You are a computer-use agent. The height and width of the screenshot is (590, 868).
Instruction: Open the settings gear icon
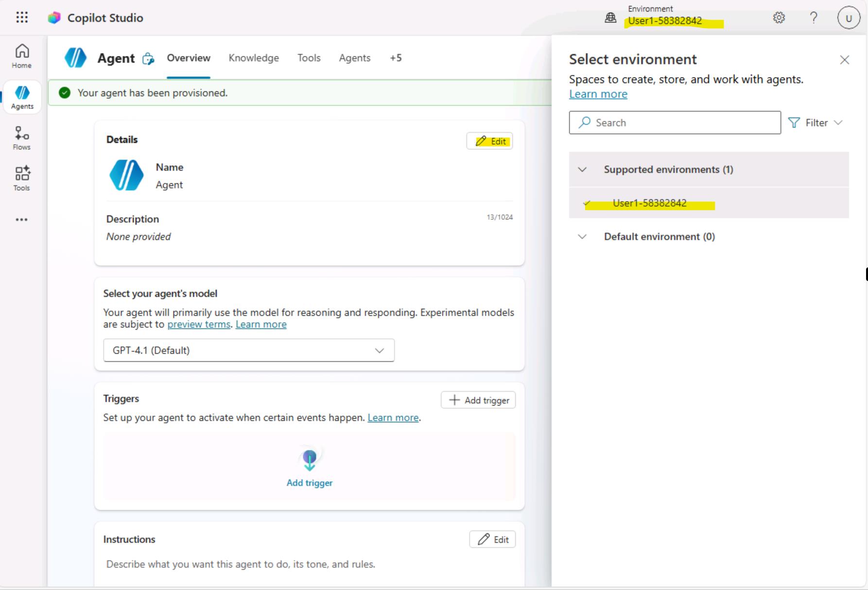tap(779, 18)
